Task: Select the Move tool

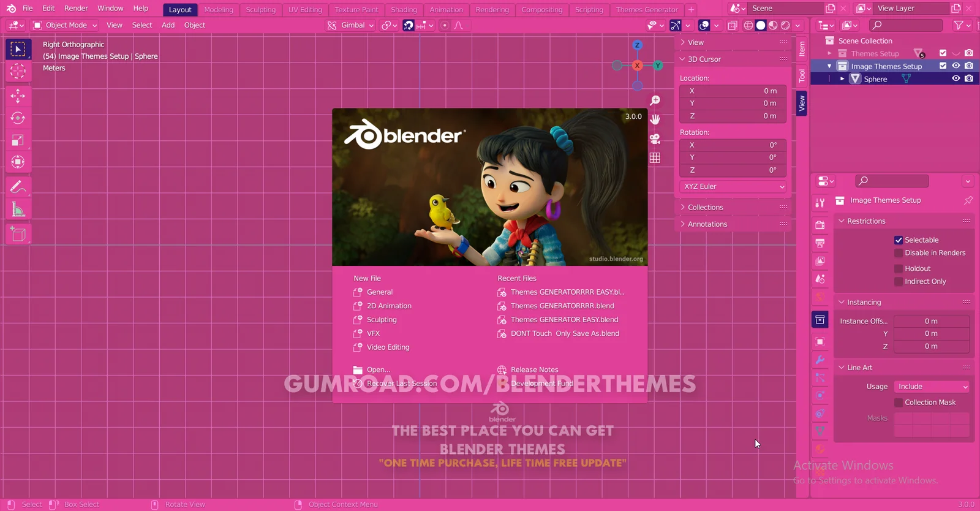Action: [x=18, y=96]
